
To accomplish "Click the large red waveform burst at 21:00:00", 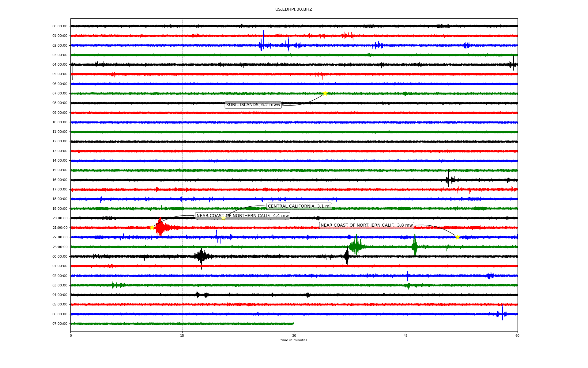I will pos(160,228).
